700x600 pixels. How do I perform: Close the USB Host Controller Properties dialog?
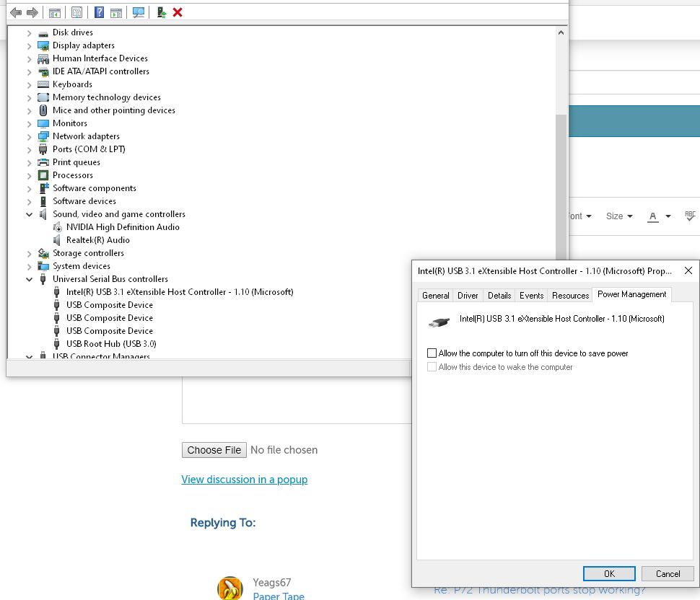pyautogui.click(x=688, y=270)
